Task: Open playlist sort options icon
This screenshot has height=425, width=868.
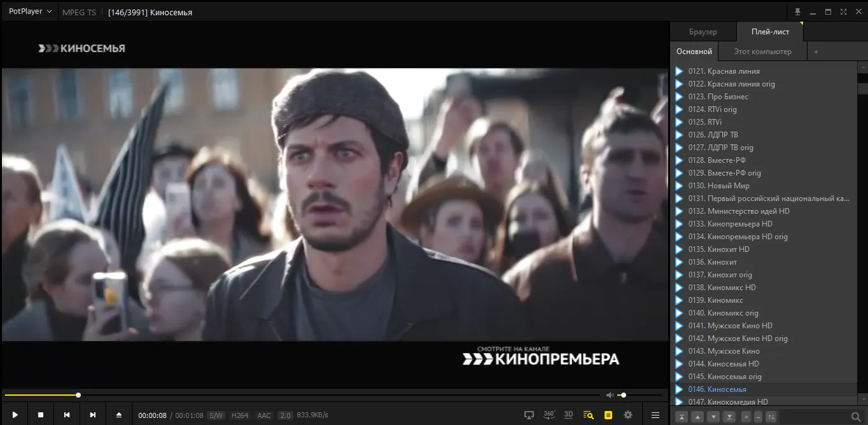Action: (771, 417)
